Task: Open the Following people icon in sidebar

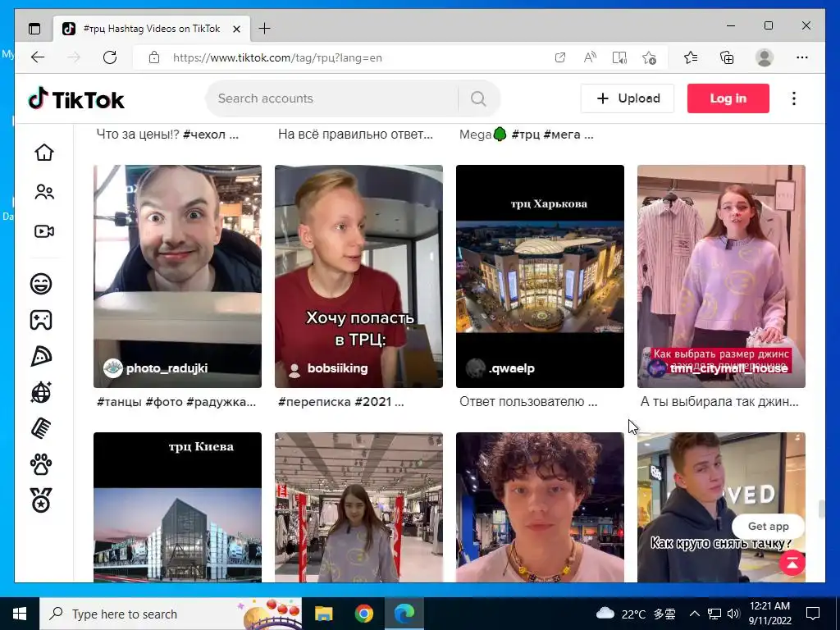Action: 44,192
